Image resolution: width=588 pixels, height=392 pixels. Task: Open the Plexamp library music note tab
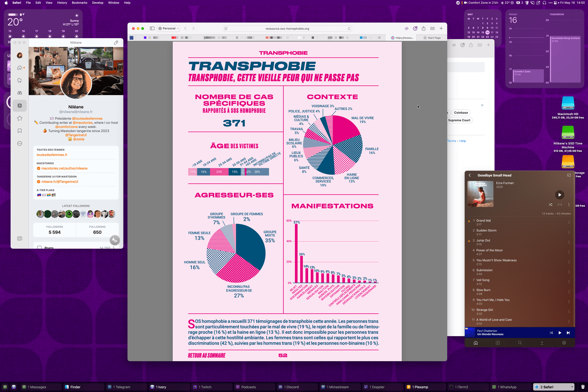(x=498, y=343)
